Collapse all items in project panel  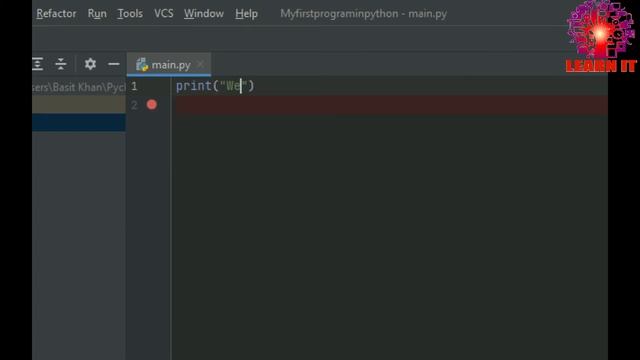click(x=61, y=64)
